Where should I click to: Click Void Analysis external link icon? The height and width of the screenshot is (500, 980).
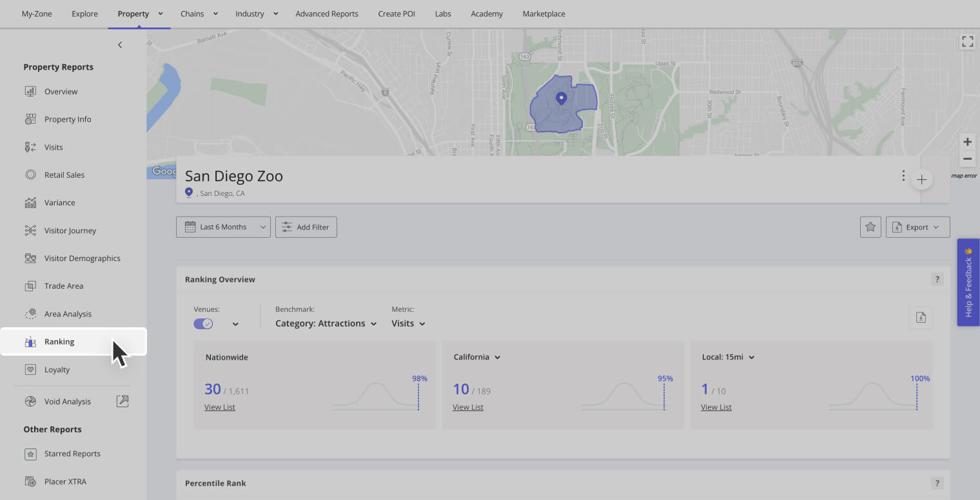pyautogui.click(x=122, y=401)
